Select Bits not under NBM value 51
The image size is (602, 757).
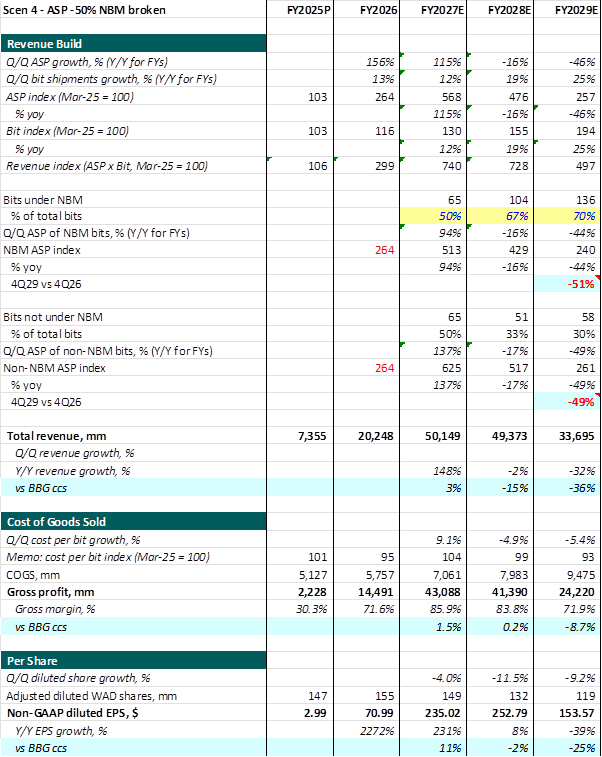[x=521, y=317]
